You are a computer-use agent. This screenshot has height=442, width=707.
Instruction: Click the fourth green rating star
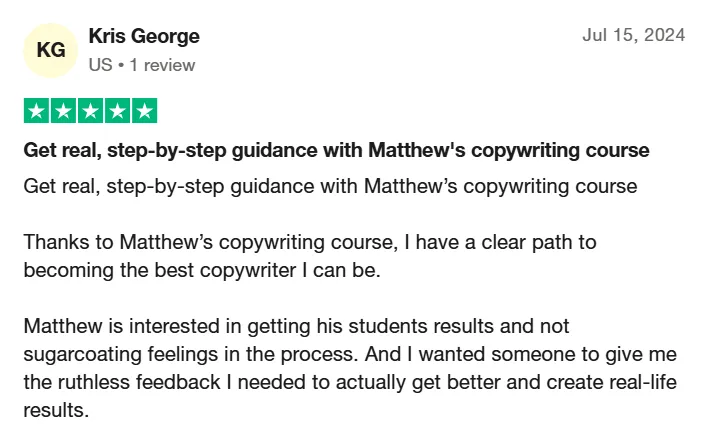point(117,110)
